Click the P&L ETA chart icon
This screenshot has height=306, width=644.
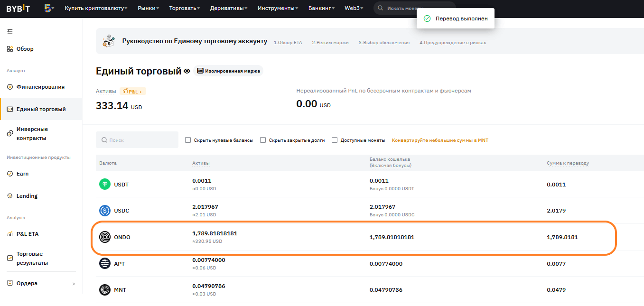10,234
